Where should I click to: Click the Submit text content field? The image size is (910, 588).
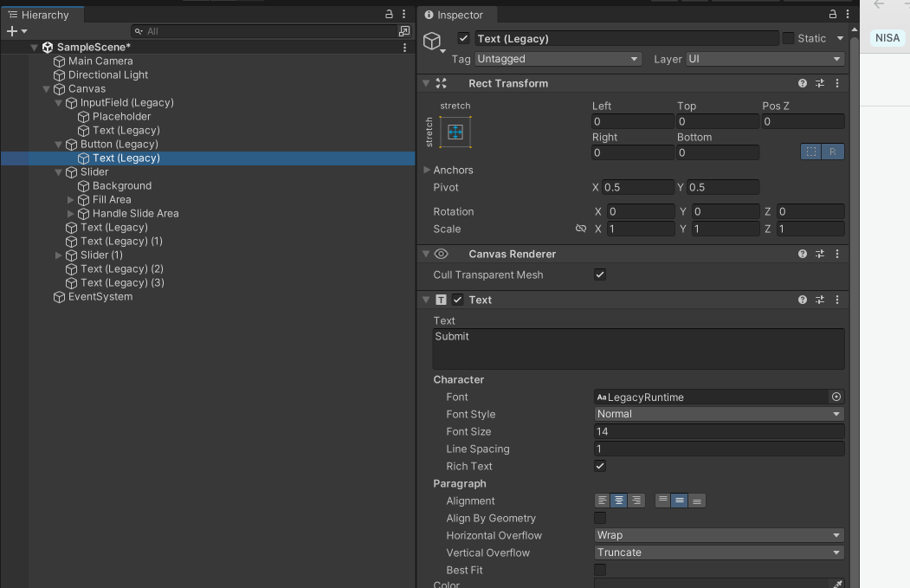tap(638, 349)
